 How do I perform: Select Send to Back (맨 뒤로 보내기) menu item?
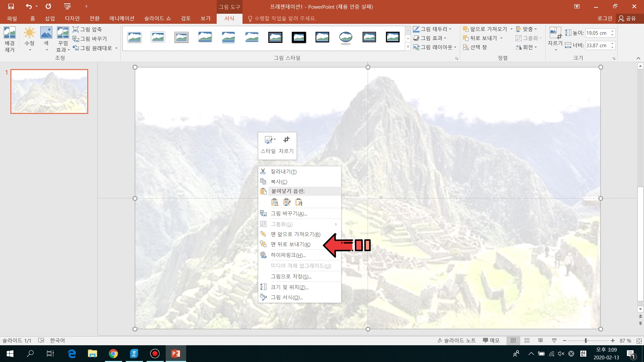290,244
